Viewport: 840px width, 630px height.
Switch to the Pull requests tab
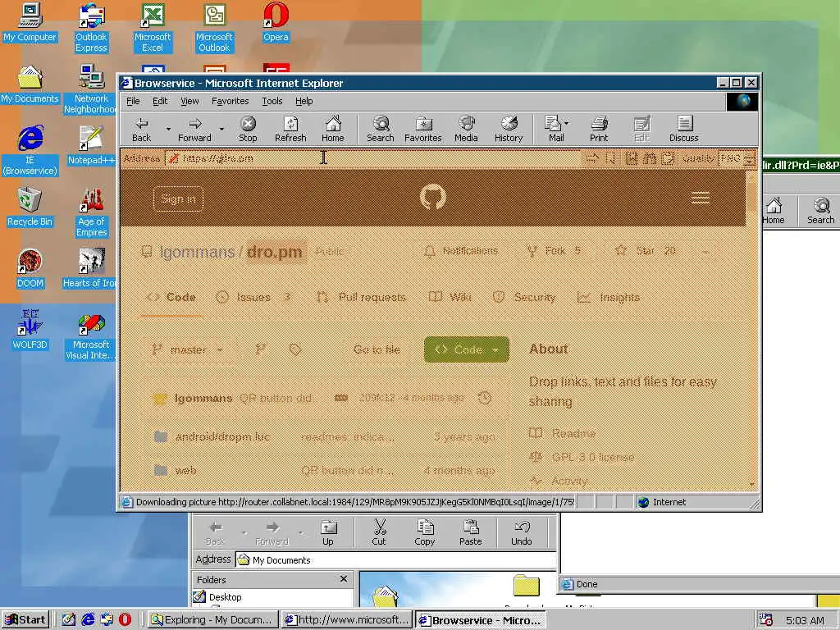[362, 297]
